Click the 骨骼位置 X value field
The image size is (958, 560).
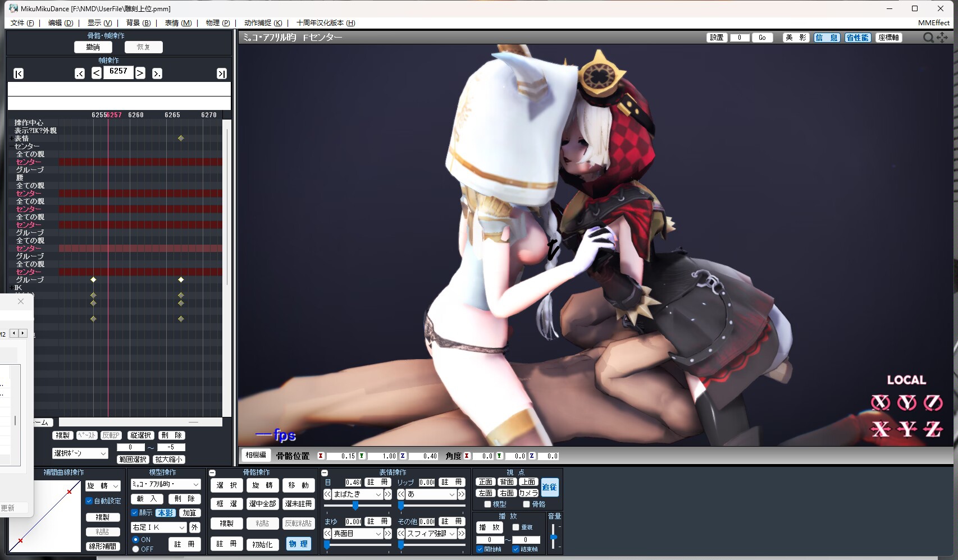341,456
